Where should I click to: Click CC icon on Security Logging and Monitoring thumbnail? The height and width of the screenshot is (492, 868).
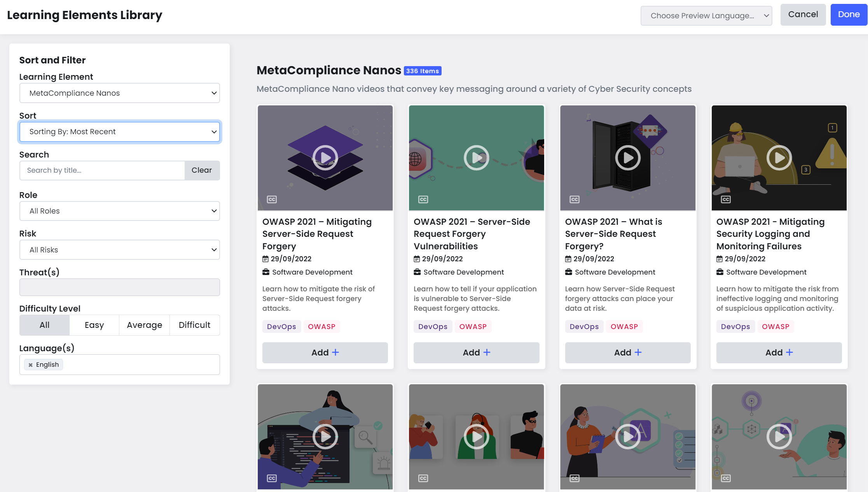(726, 200)
